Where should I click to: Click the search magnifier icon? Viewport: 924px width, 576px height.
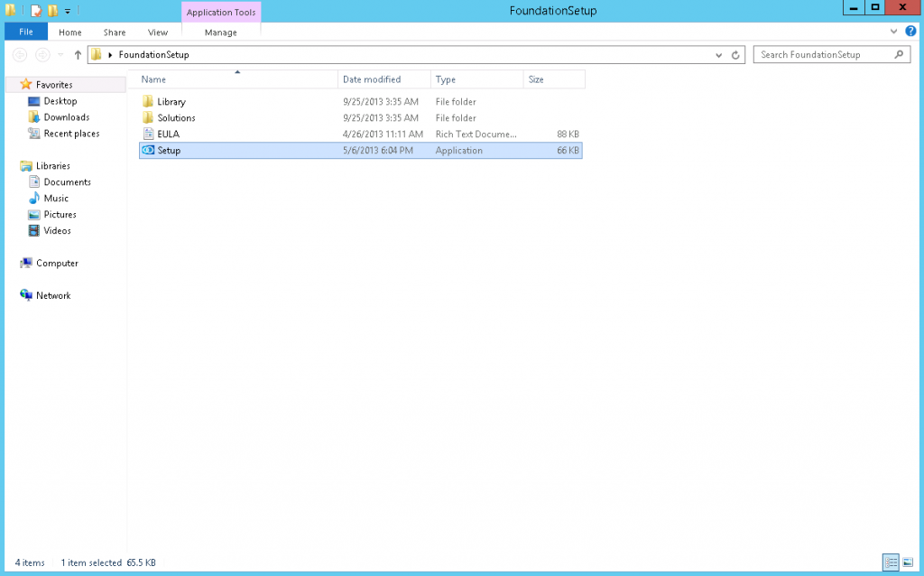899,55
